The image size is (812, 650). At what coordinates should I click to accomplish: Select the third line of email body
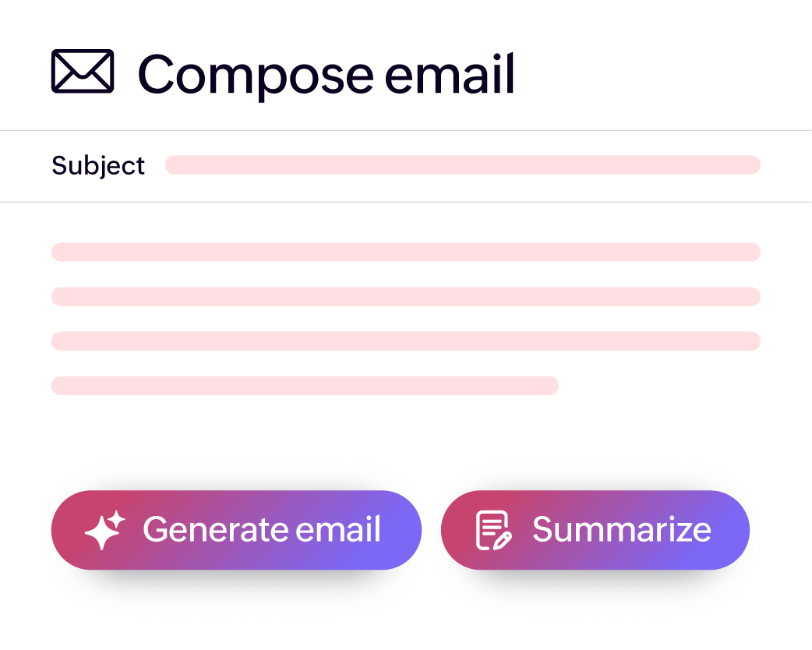pos(405,341)
